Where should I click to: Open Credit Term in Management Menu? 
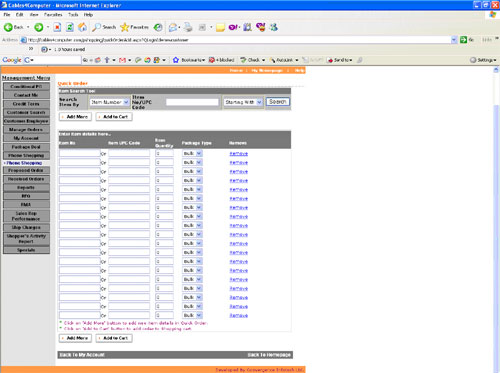click(x=26, y=104)
